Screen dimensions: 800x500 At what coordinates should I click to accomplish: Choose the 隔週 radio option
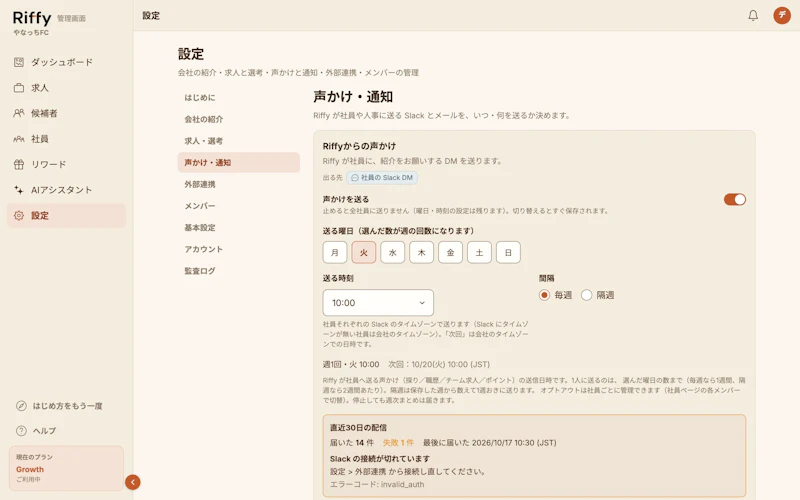point(587,295)
